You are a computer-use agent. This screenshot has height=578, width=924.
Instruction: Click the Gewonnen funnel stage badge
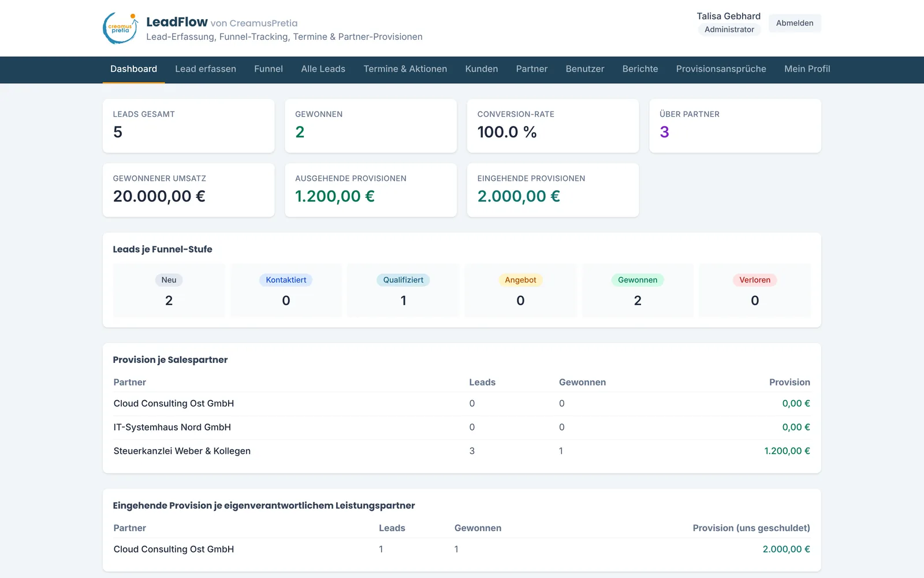tap(638, 280)
